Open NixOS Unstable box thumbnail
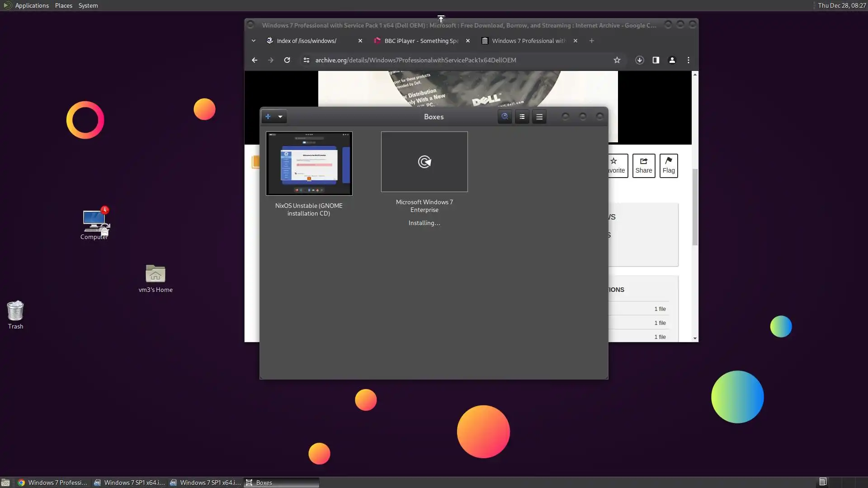 click(x=309, y=164)
